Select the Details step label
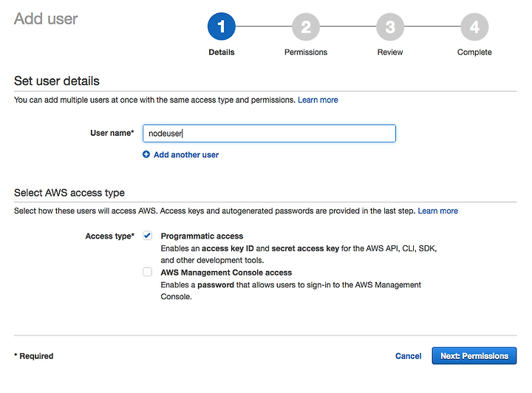 222,52
